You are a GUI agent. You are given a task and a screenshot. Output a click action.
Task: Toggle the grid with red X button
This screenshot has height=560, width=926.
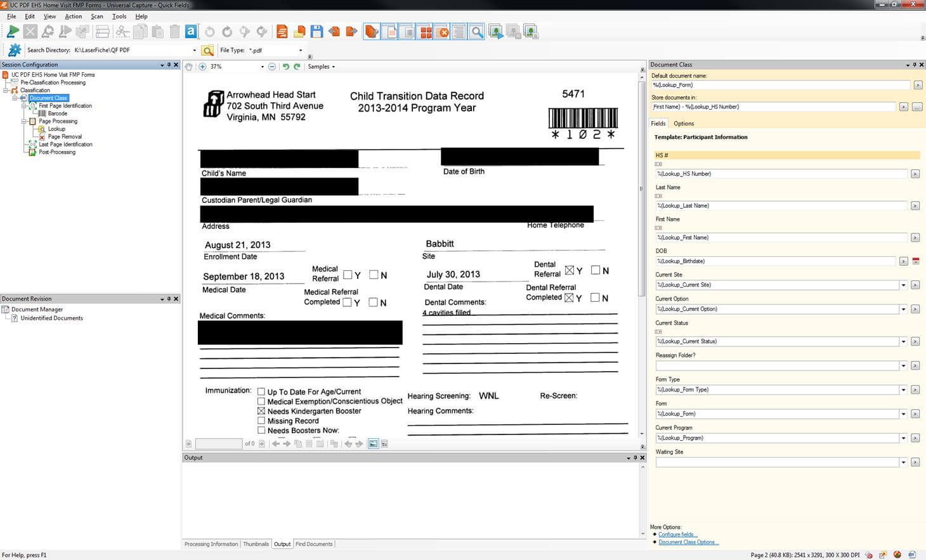442,31
